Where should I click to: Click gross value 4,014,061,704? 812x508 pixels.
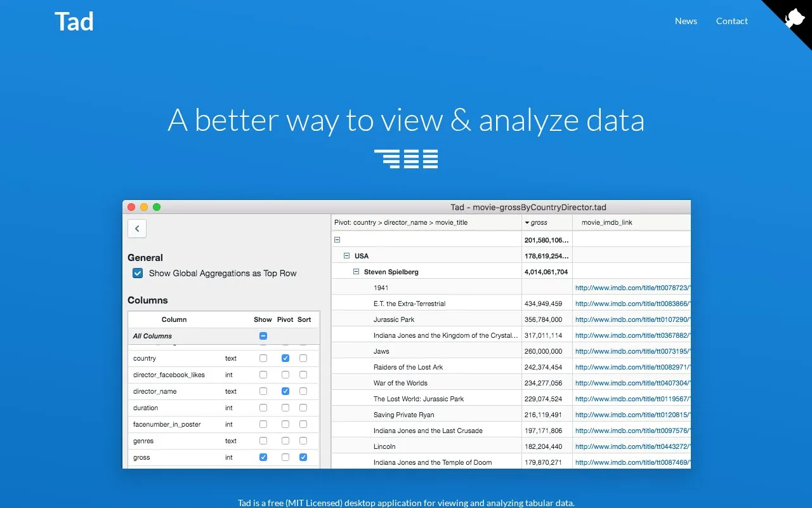(x=546, y=272)
